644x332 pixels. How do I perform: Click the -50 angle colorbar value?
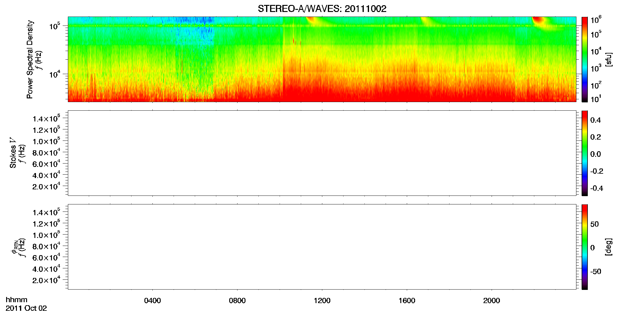596,271
